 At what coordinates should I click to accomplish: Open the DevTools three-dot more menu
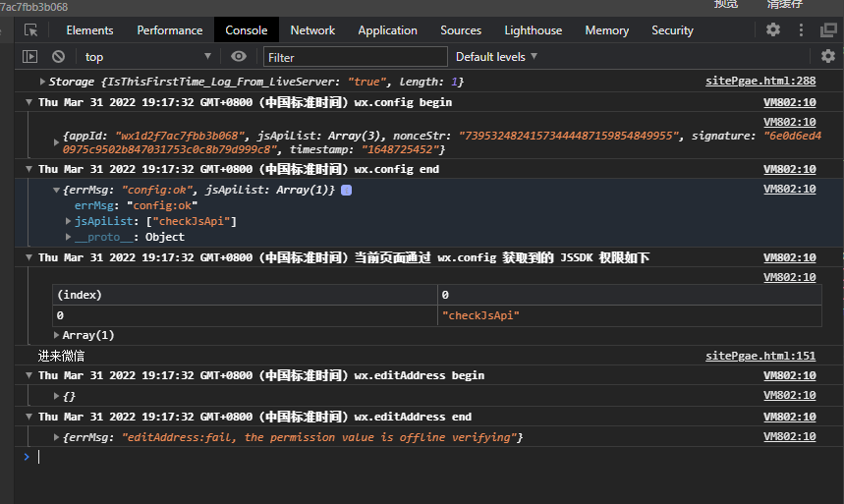point(801,30)
